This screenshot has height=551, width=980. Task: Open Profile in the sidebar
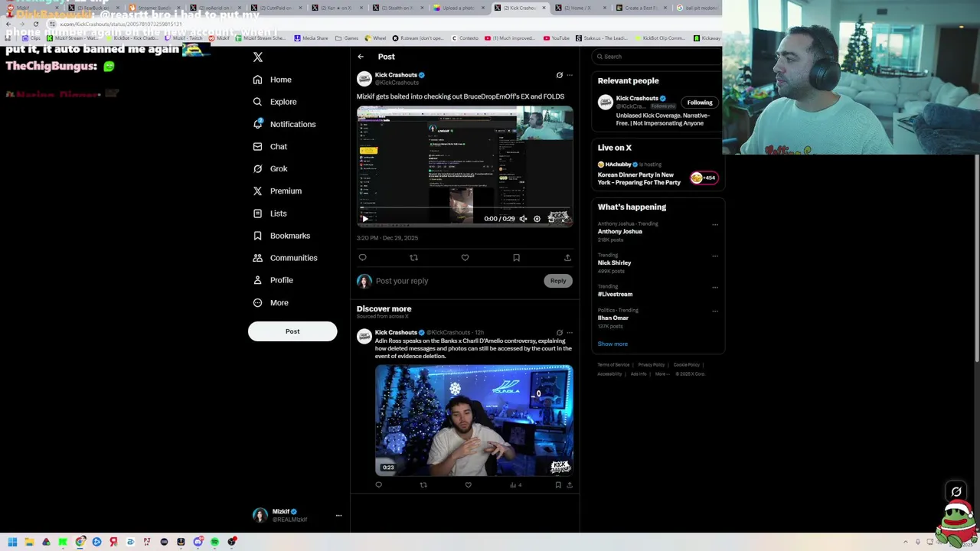tap(273, 280)
